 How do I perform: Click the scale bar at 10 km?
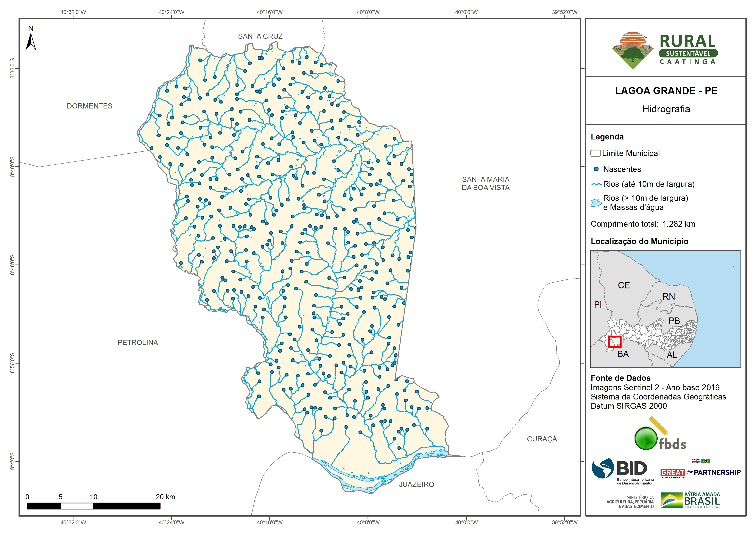94,506
